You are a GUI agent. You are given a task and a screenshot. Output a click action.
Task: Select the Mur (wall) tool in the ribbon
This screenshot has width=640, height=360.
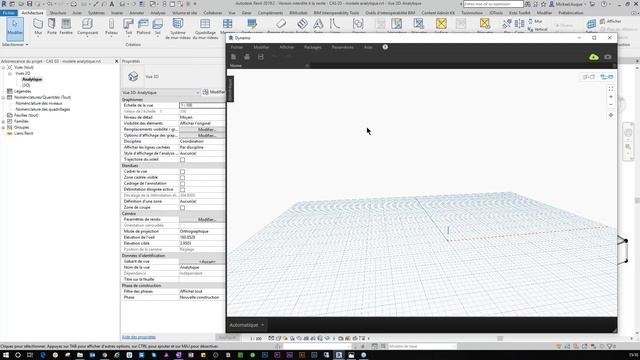pos(38,27)
